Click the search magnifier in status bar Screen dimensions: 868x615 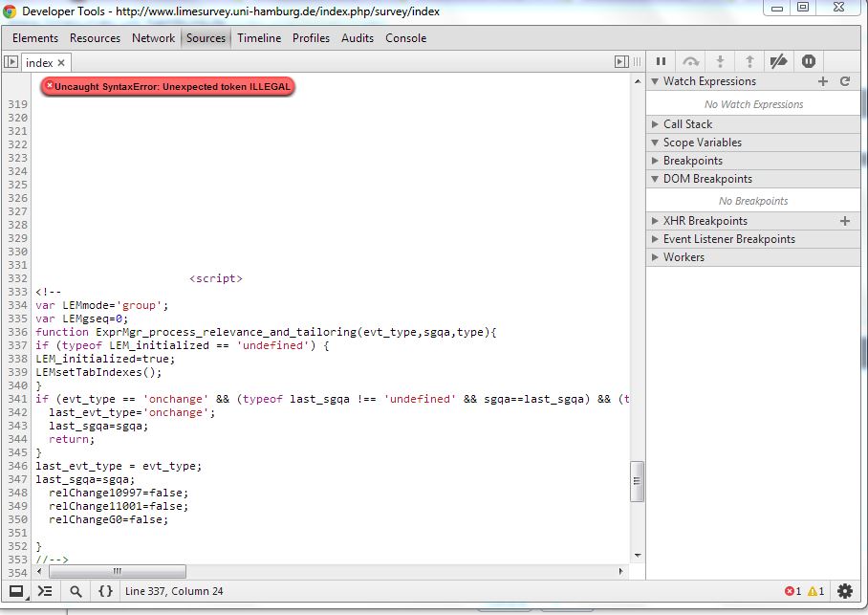click(76, 591)
